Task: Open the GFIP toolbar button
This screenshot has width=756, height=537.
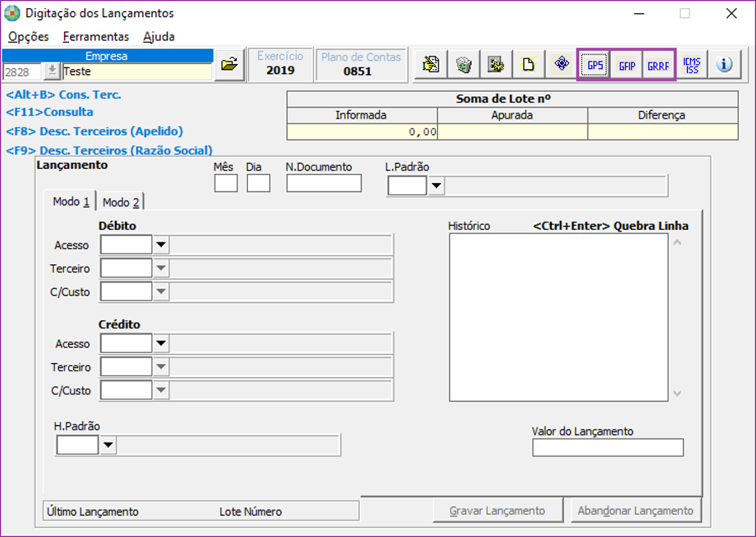Action: click(x=626, y=65)
